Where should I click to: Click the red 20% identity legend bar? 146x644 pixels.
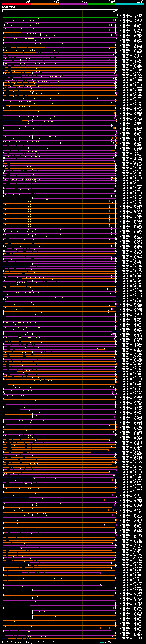(16, 4)
